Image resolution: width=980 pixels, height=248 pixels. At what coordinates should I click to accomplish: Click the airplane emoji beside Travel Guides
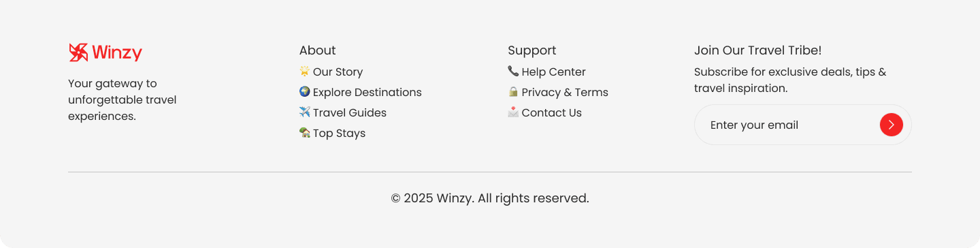pyautogui.click(x=304, y=112)
